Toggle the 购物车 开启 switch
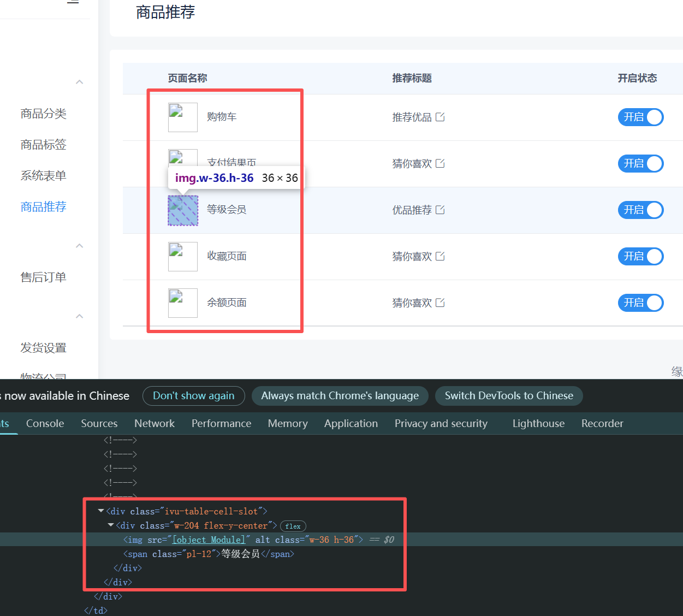683x616 pixels. 640,117
